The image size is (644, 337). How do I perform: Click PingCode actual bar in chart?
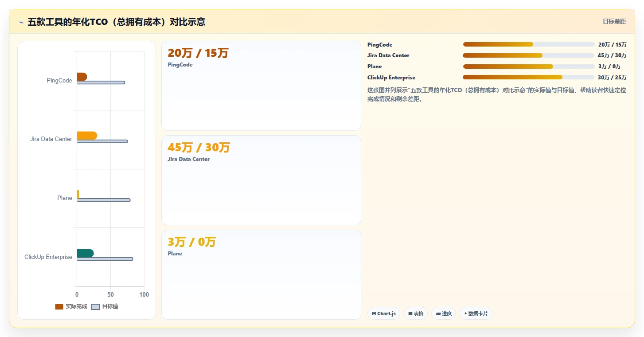coord(82,77)
